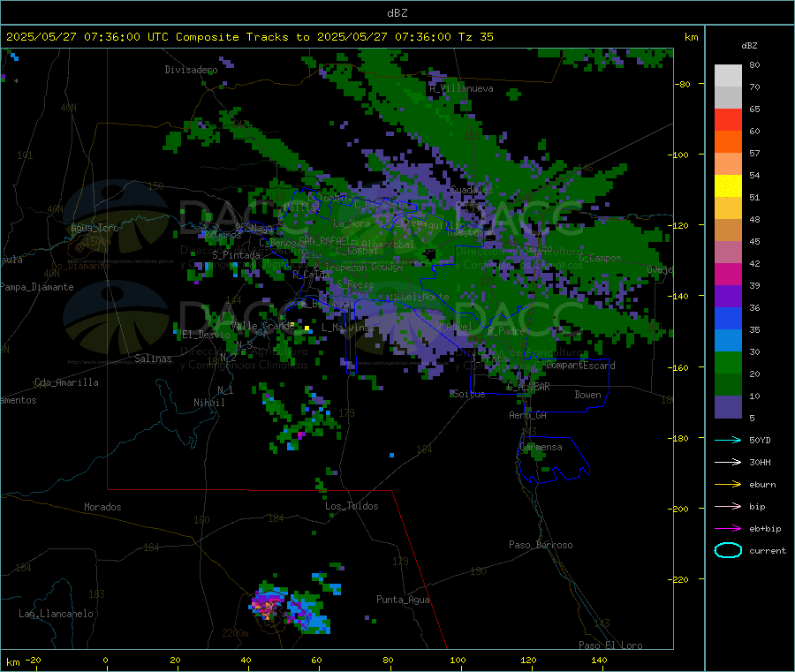This screenshot has width=795, height=672.
Task: Click the dBZ title at the top
Action: click(397, 13)
